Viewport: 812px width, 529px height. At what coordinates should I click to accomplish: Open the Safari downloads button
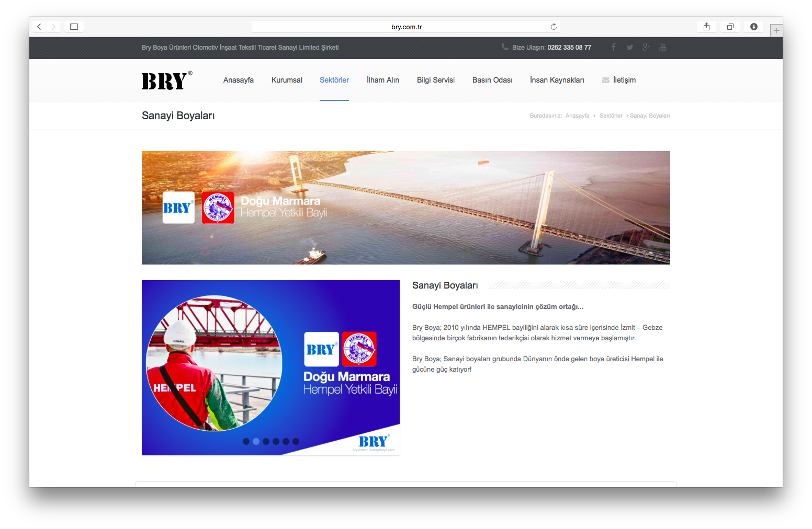[754, 27]
